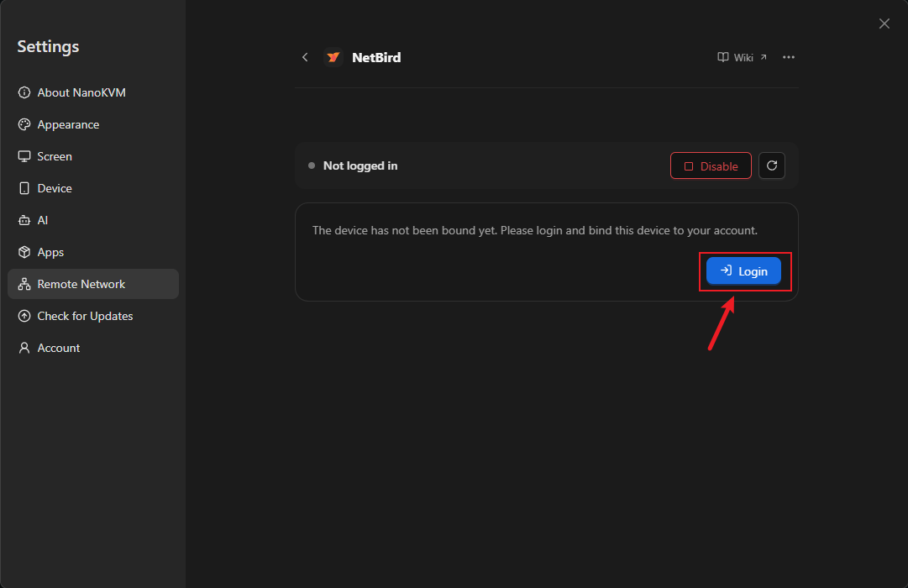Close the Settings dialog

point(884,24)
